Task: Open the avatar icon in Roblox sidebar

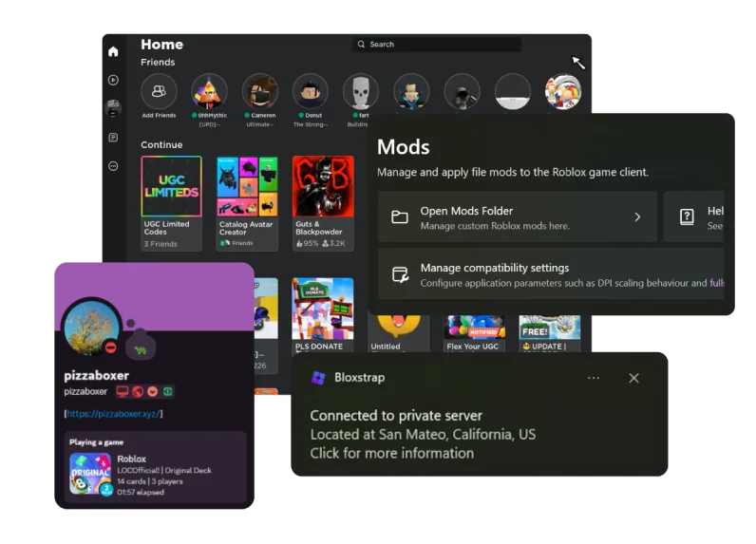Action: pyautogui.click(x=113, y=108)
